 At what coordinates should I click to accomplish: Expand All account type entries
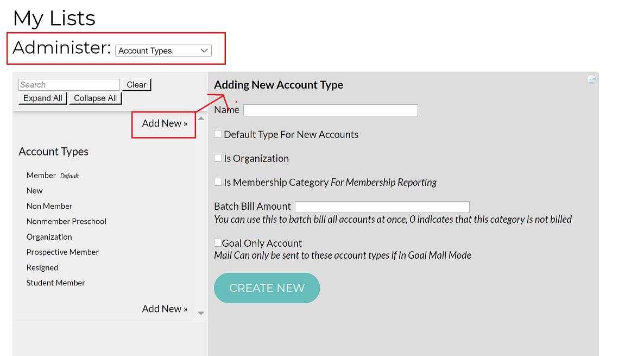(x=42, y=98)
